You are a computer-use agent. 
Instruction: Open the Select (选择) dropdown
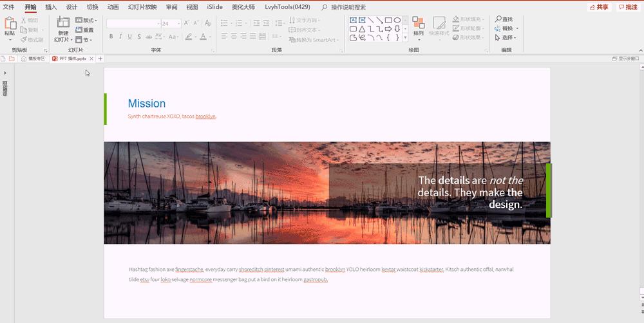tap(507, 37)
